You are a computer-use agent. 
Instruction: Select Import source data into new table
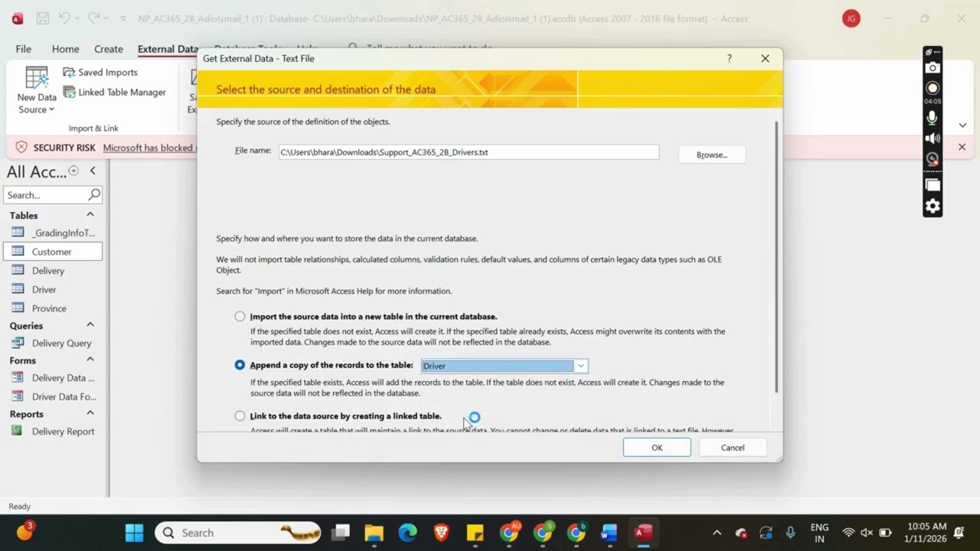click(240, 316)
